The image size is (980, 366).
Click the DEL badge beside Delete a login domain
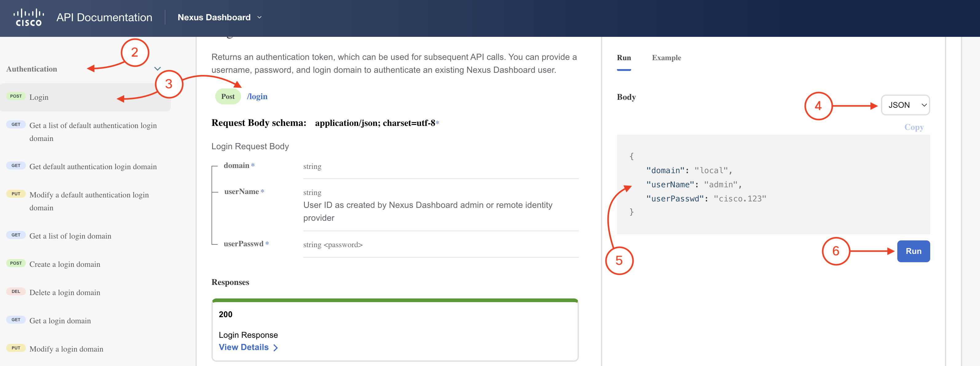click(x=16, y=292)
